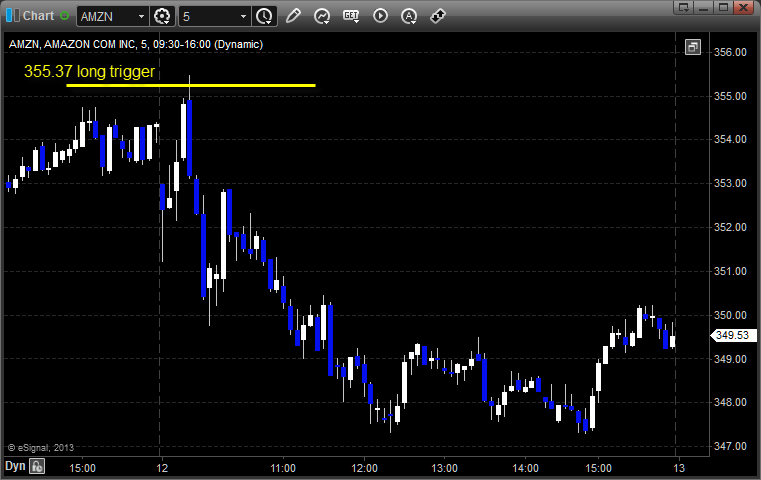Viewport: 761px width, 480px height.
Task: Click the lock icon beside Dyn
Action: tap(37, 466)
